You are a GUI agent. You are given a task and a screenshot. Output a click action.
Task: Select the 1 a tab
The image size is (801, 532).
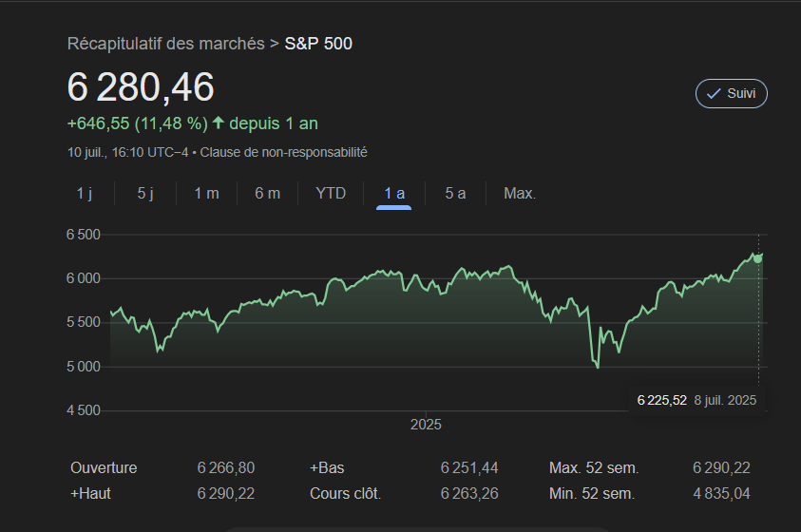click(394, 194)
